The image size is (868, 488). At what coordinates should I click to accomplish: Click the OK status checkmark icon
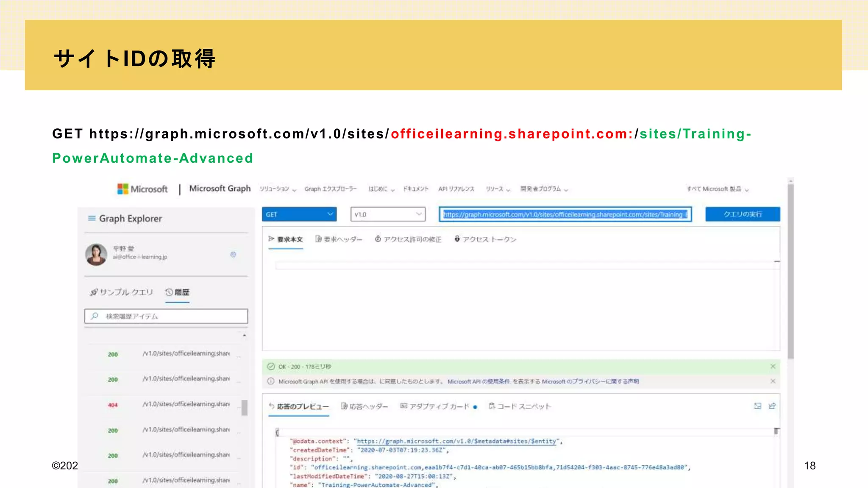pos(271,366)
